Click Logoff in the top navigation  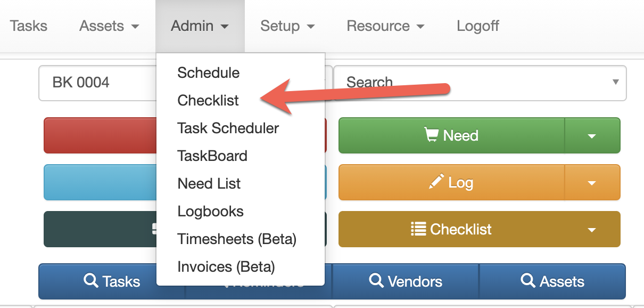point(477,26)
